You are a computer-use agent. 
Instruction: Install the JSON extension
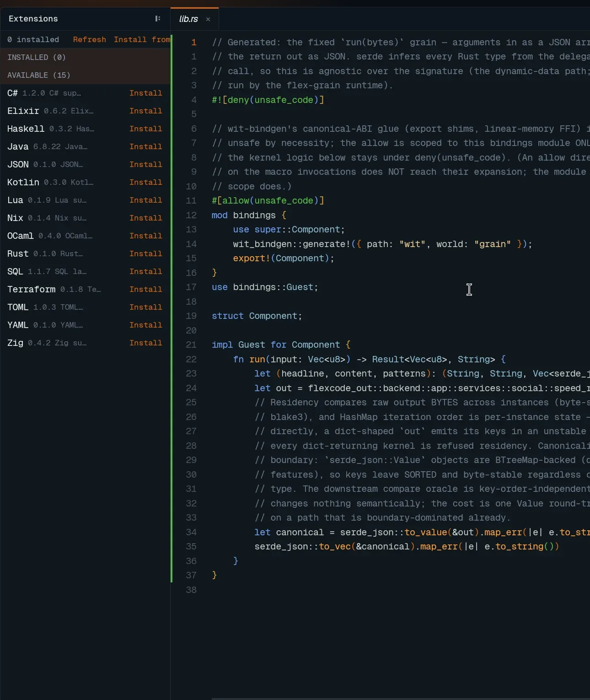tap(146, 165)
